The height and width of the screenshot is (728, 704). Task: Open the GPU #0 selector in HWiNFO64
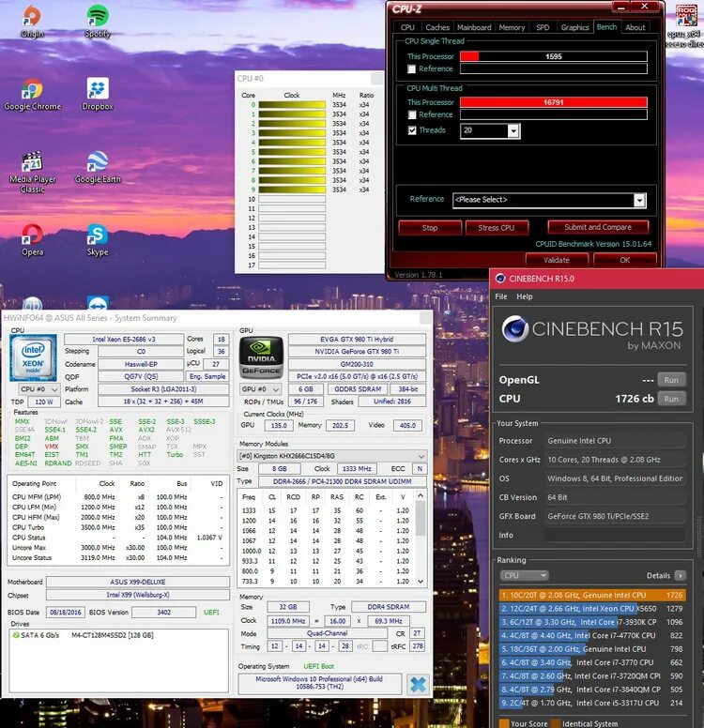click(261, 389)
